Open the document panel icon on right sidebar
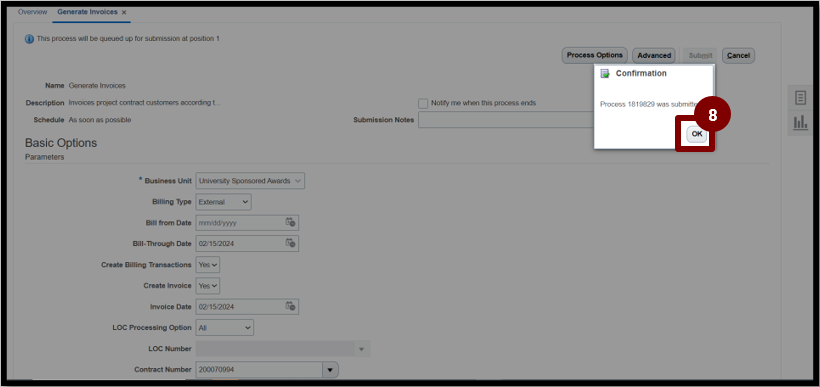 (800, 98)
